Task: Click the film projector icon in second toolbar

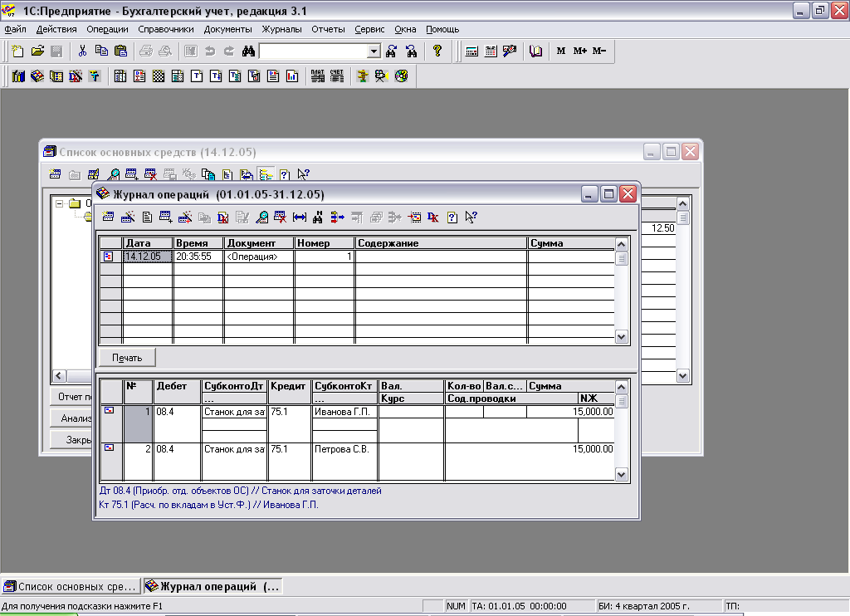Action: [381, 76]
